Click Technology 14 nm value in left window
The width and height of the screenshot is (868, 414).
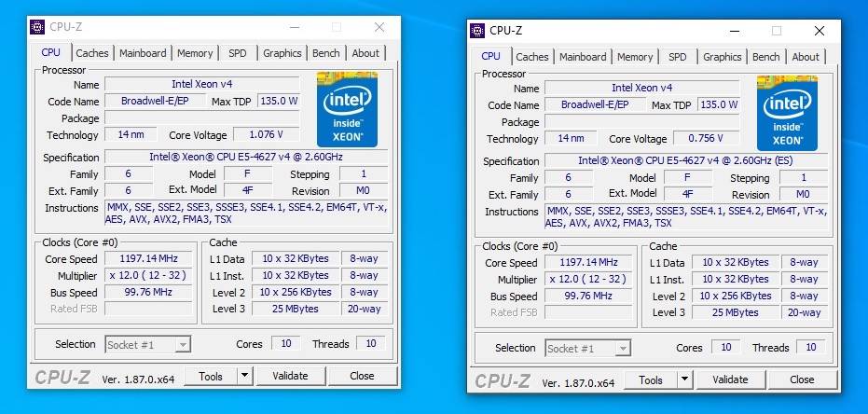coord(131,134)
